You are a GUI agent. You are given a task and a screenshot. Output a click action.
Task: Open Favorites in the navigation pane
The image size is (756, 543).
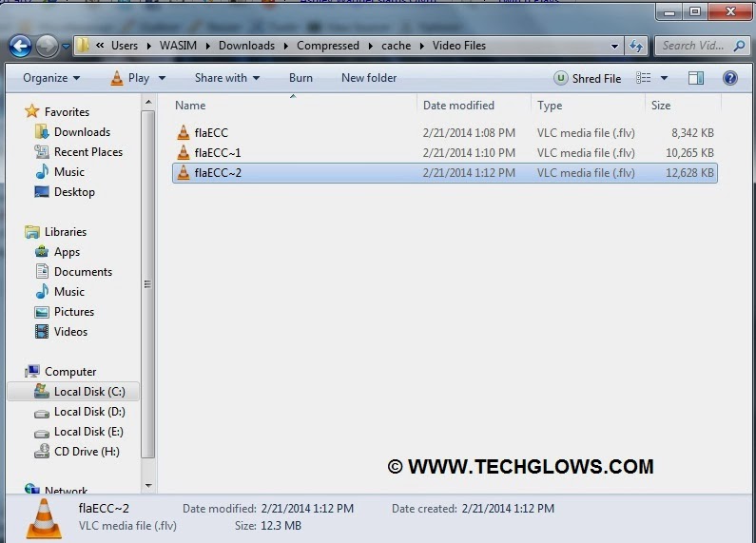[x=67, y=112]
